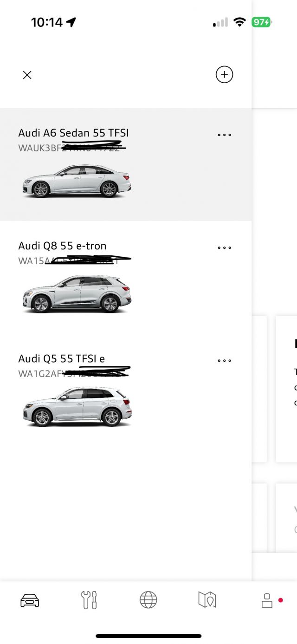Select Audi Q8 55 e-tron

[62, 246]
